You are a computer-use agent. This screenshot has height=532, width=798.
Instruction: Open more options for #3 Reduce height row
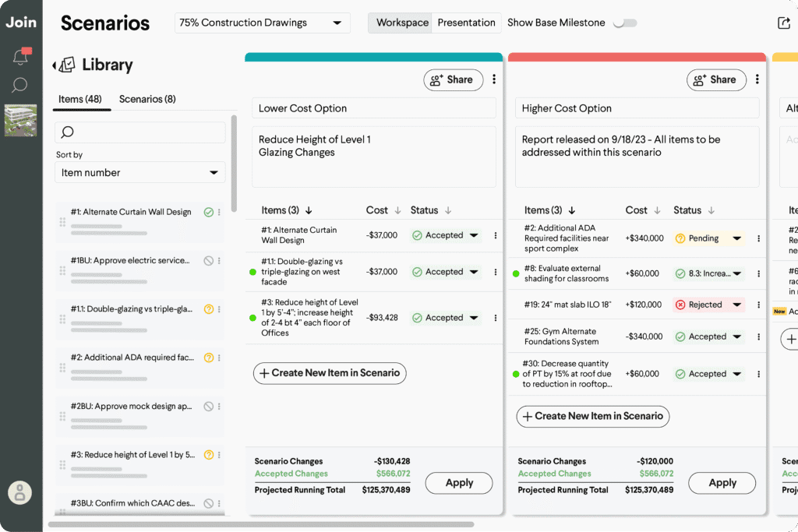coord(495,318)
